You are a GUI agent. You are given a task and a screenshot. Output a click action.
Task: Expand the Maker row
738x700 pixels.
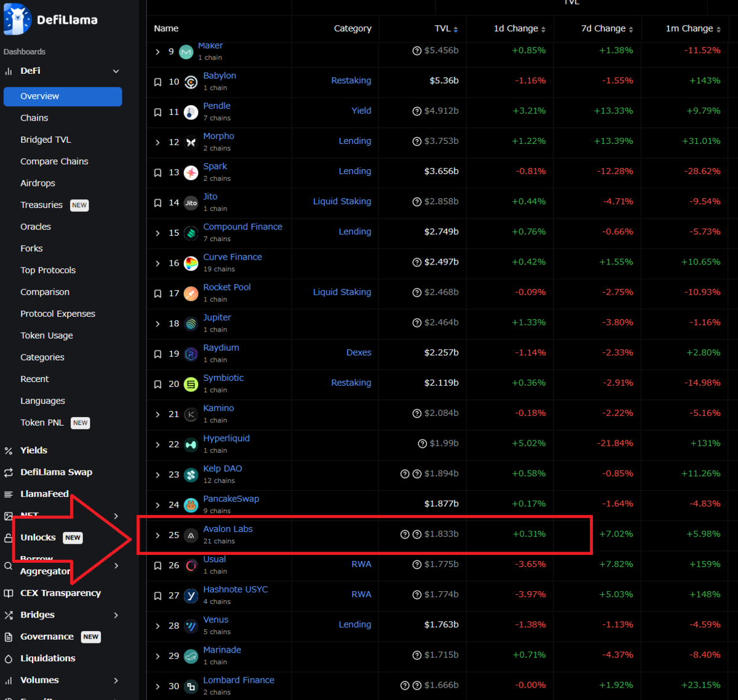click(158, 52)
